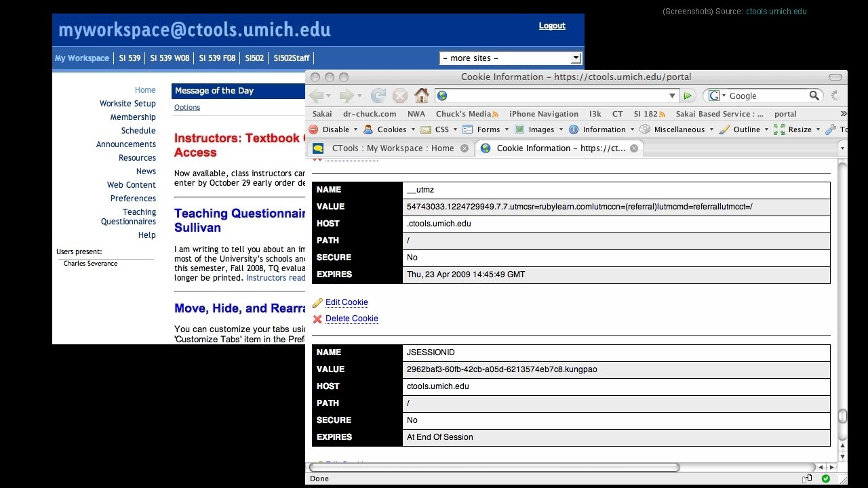Open the Forms dropdown menu
Image resolution: width=868 pixels, height=488 pixels.
[x=486, y=129]
